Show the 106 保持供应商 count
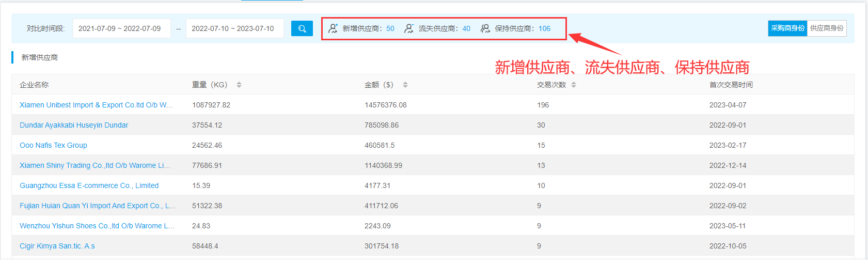The height and width of the screenshot is (265, 868). pos(545,28)
